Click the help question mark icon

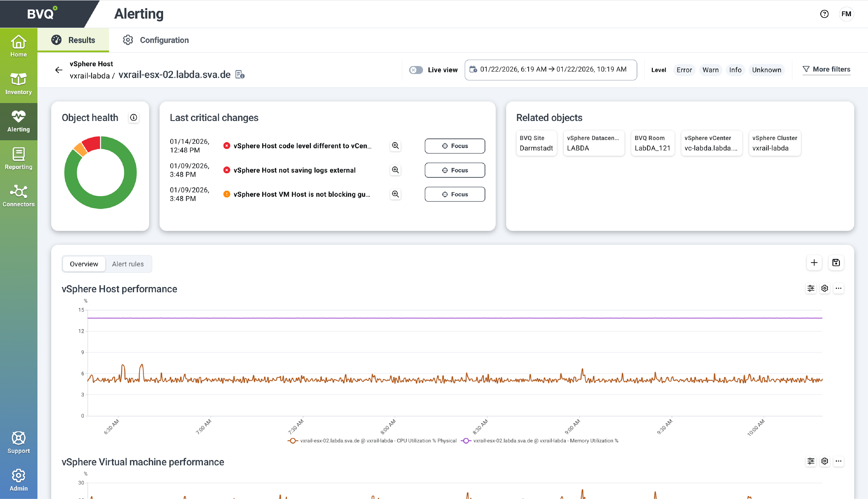coord(824,14)
